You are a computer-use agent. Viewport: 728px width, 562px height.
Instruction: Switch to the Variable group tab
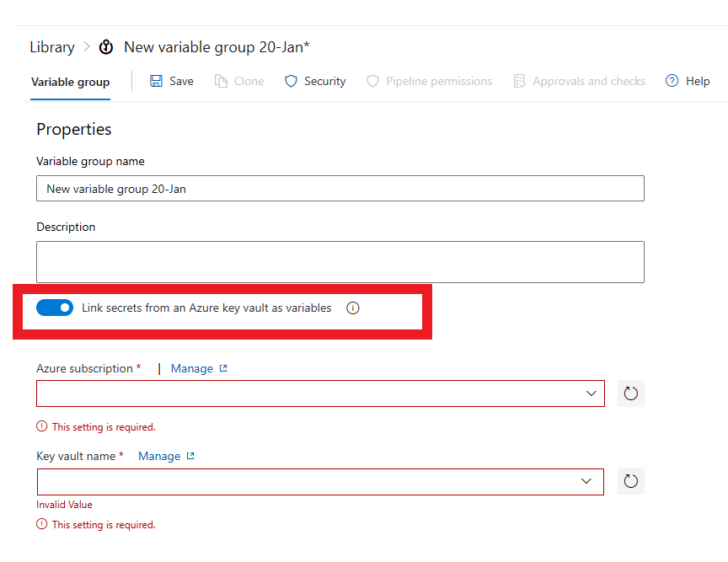click(71, 82)
